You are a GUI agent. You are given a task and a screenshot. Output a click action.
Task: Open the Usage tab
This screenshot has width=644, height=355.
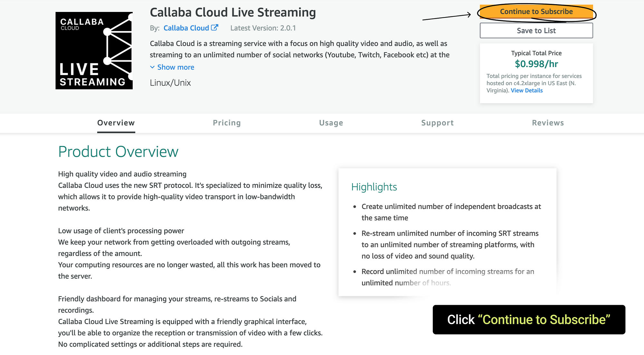pyautogui.click(x=331, y=123)
